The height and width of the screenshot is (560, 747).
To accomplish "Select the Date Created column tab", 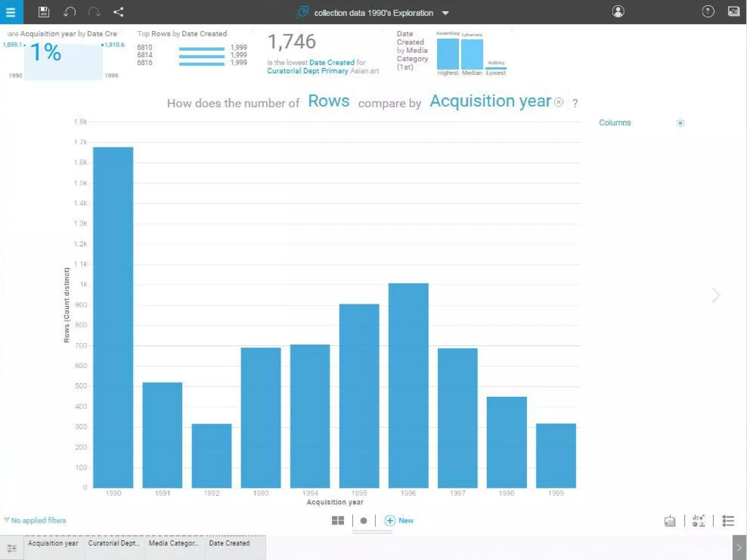I will click(229, 543).
